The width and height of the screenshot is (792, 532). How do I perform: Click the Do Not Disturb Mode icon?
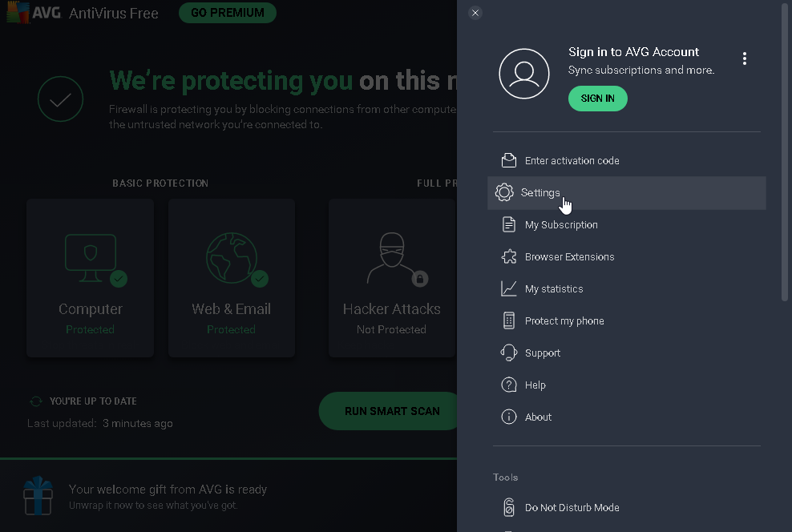click(508, 507)
